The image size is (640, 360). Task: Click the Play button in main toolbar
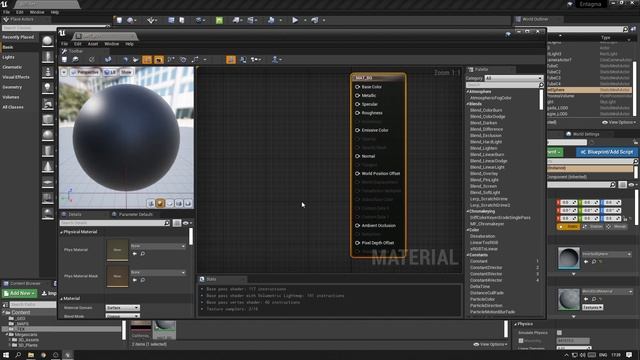(x=295, y=20)
